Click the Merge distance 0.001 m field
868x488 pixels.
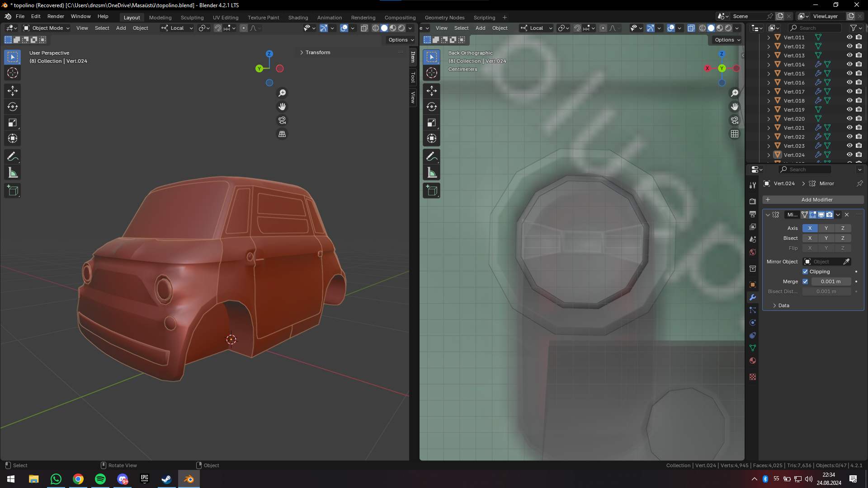point(830,282)
